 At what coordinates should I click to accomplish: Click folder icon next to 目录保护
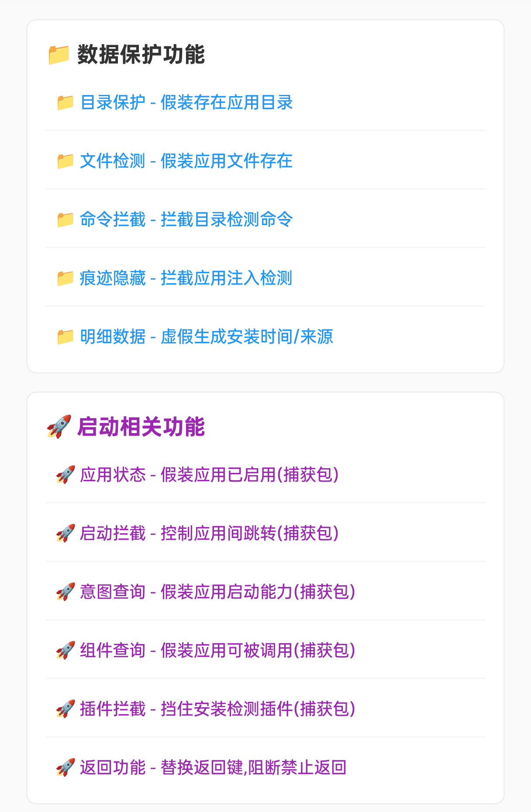[66, 103]
